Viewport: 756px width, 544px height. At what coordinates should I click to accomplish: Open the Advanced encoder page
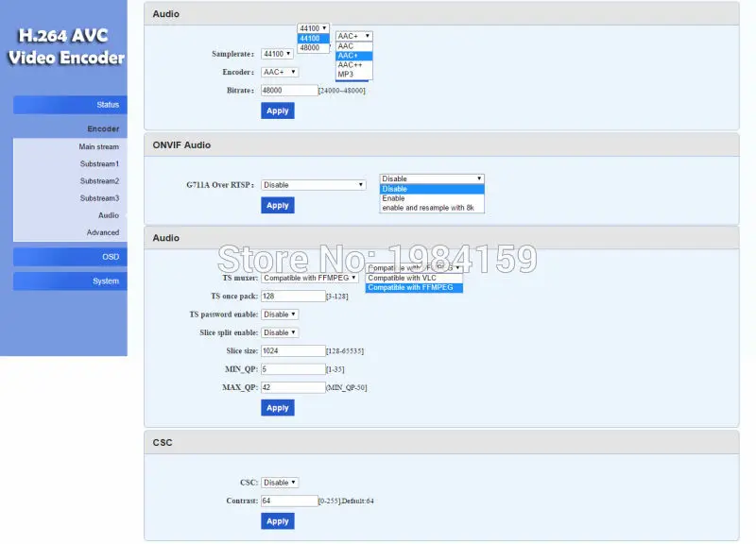tap(103, 232)
